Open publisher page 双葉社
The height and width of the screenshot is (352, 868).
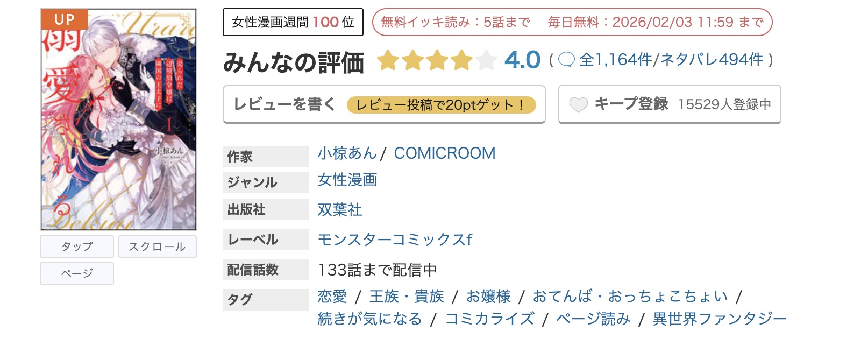coord(340,210)
